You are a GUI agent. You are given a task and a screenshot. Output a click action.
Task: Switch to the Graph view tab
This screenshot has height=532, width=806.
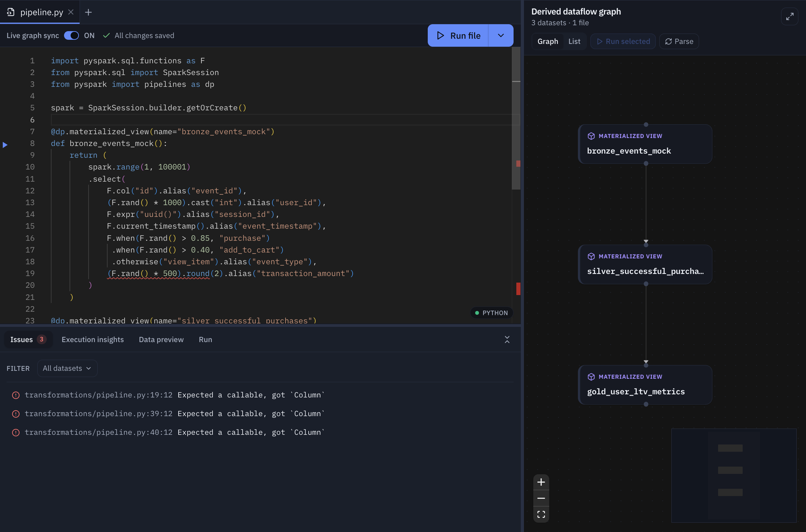point(547,42)
